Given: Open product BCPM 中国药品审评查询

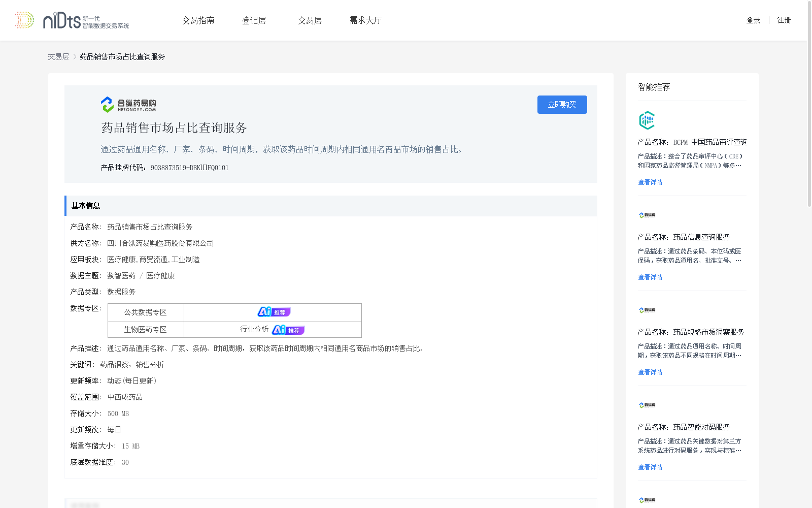Looking at the screenshot, I should tap(692, 142).
